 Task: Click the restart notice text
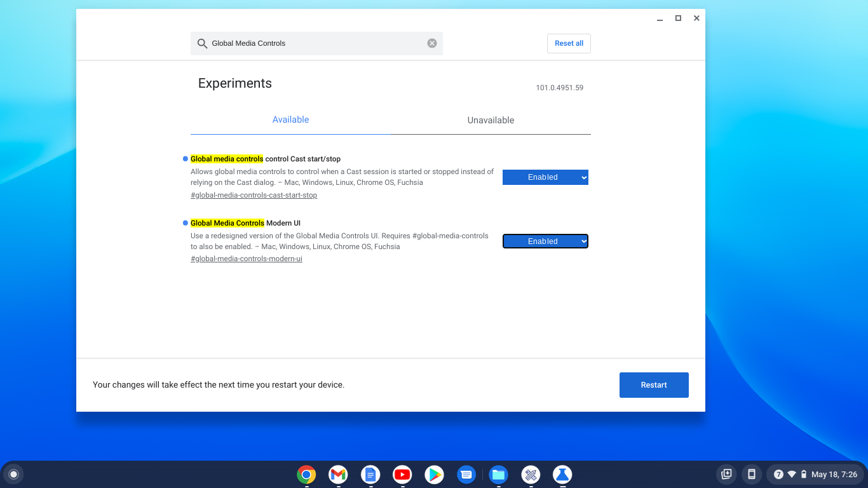click(x=219, y=385)
